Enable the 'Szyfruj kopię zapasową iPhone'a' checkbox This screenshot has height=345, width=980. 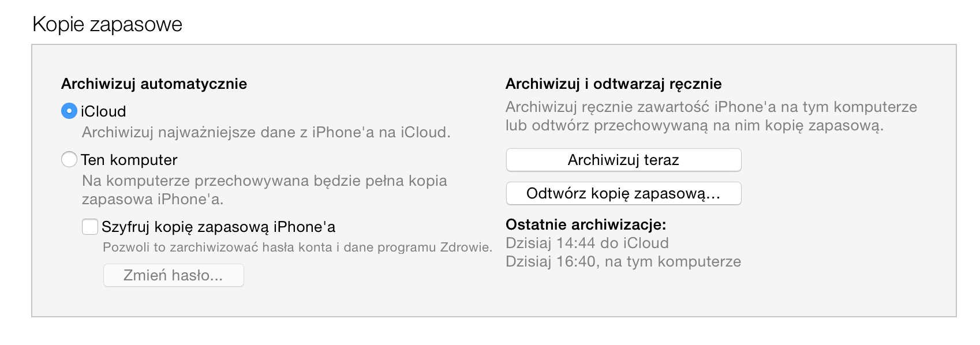pyautogui.click(x=90, y=227)
